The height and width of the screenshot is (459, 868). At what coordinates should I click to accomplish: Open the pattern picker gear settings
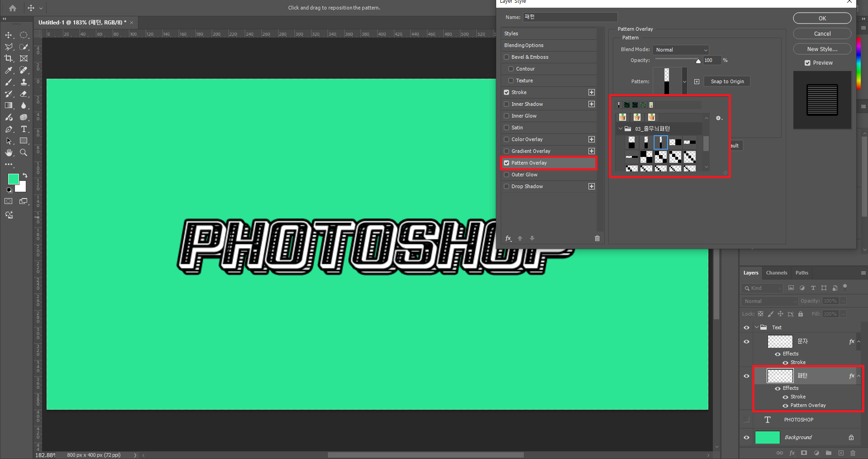pyautogui.click(x=719, y=118)
